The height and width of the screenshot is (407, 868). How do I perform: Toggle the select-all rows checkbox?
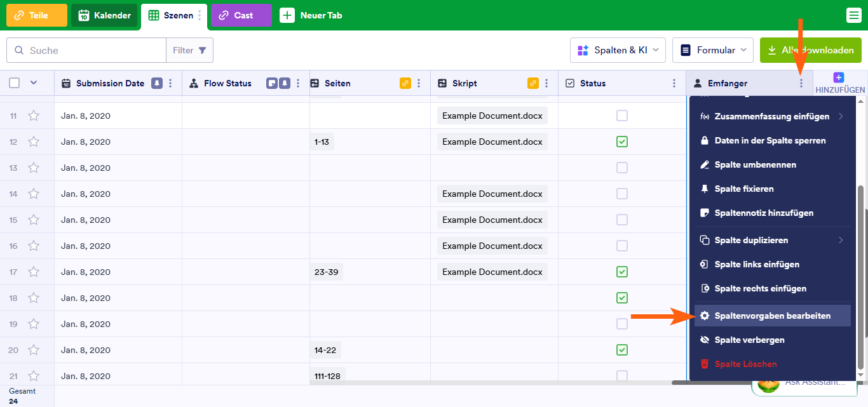15,83
